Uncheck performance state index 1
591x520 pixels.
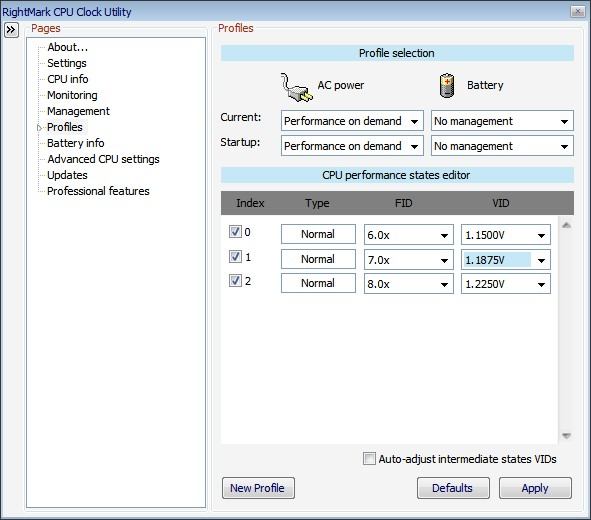tap(235, 257)
